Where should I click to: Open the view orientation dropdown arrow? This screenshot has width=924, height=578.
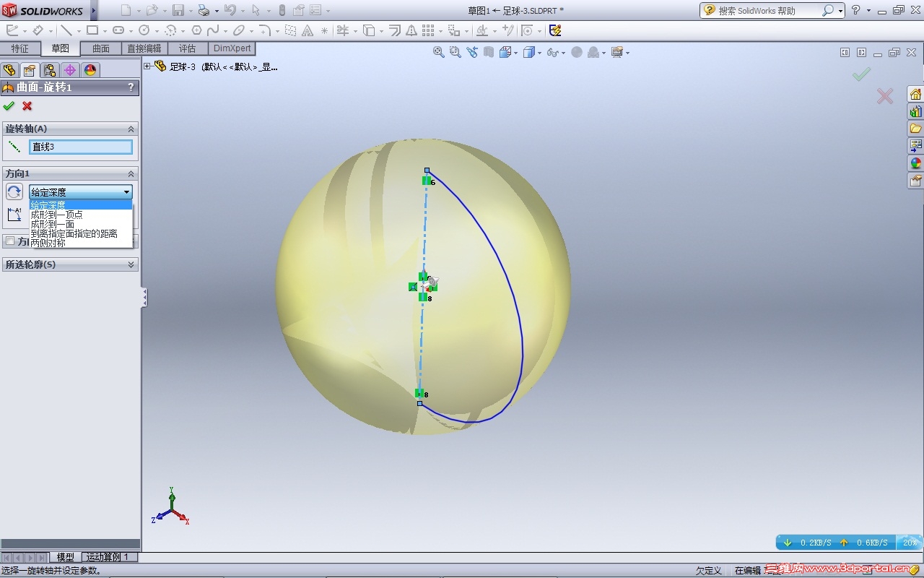pos(516,53)
